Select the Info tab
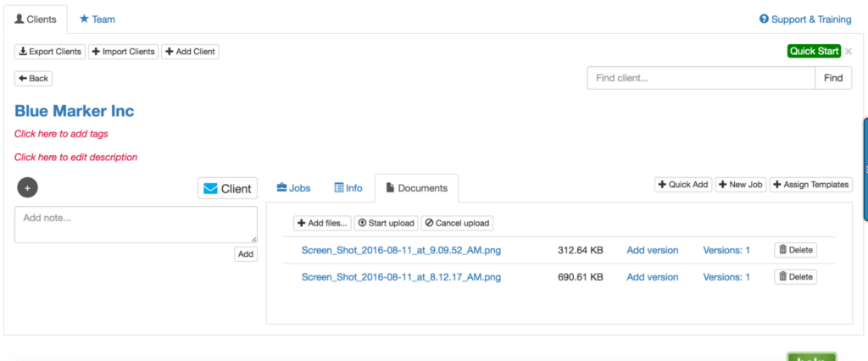 click(348, 188)
